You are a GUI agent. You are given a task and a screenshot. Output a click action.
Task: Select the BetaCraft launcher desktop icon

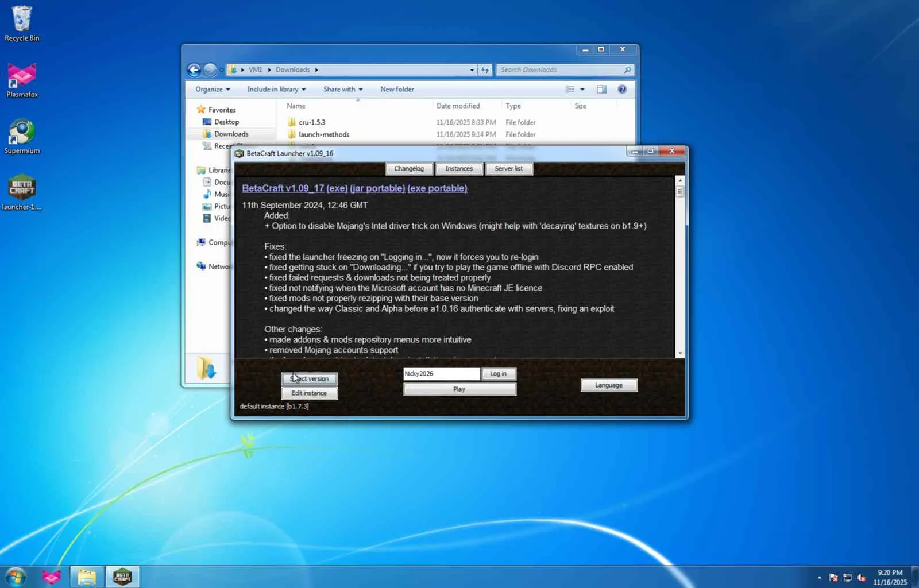click(22, 192)
